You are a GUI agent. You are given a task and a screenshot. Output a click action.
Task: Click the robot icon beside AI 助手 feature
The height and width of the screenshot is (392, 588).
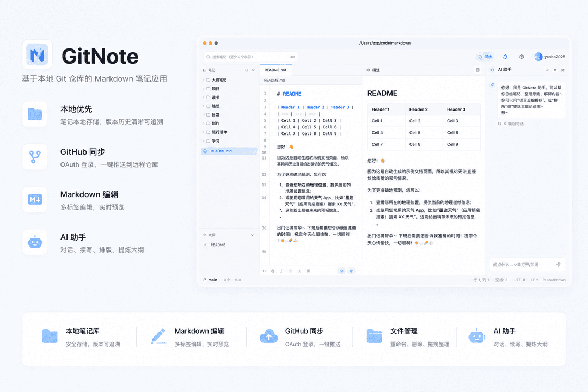tap(35, 242)
